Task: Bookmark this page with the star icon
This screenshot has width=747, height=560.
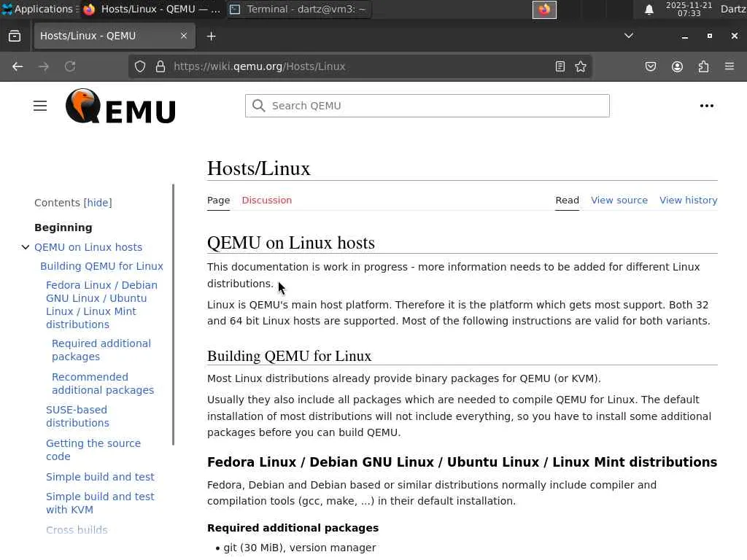Action: (581, 66)
